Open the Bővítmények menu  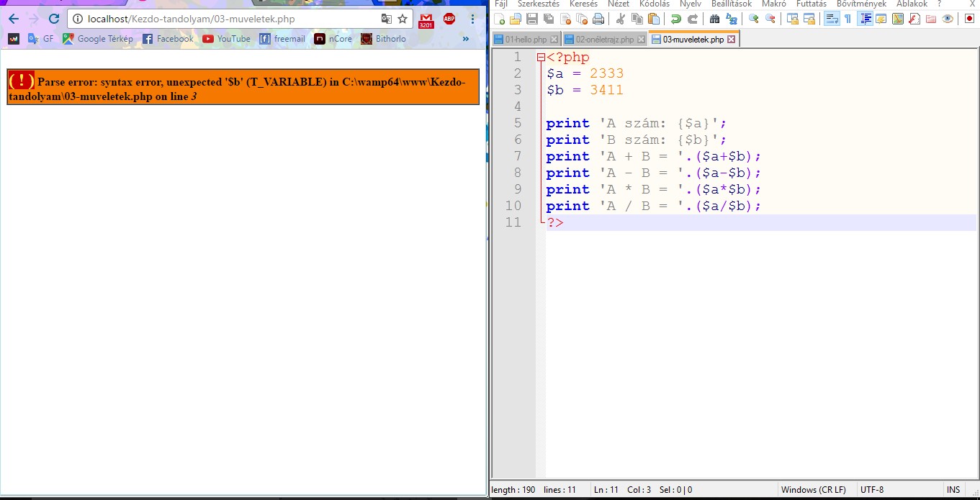click(x=862, y=4)
